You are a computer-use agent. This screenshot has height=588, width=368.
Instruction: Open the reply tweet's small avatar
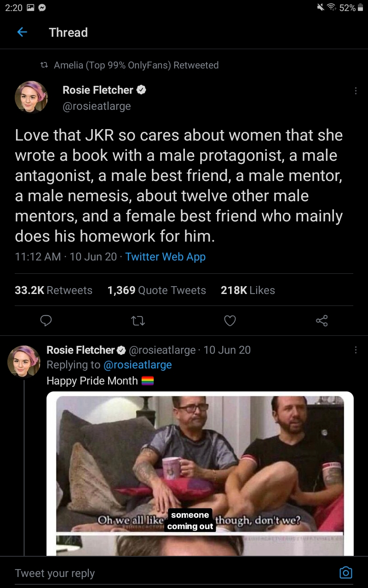(24, 362)
